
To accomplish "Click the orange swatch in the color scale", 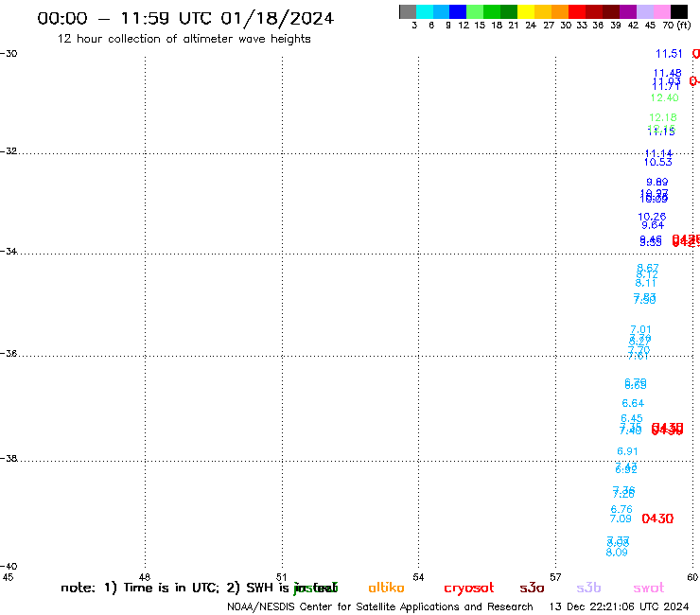I will pyautogui.click(x=560, y=11).
